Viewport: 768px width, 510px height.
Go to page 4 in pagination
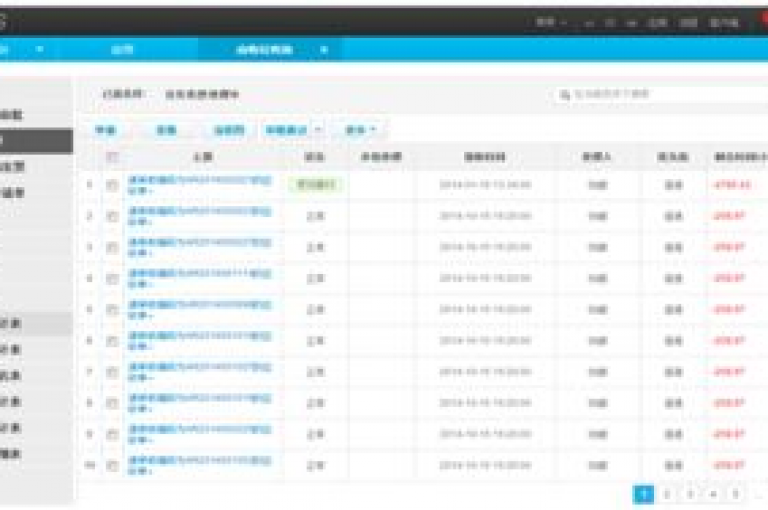pyautogui.click(x=713, y=494)
